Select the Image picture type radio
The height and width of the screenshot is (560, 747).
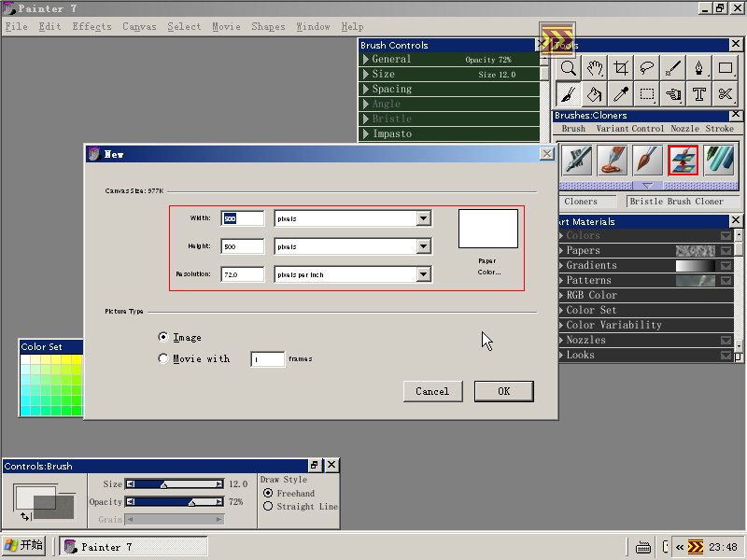point(163,337)
